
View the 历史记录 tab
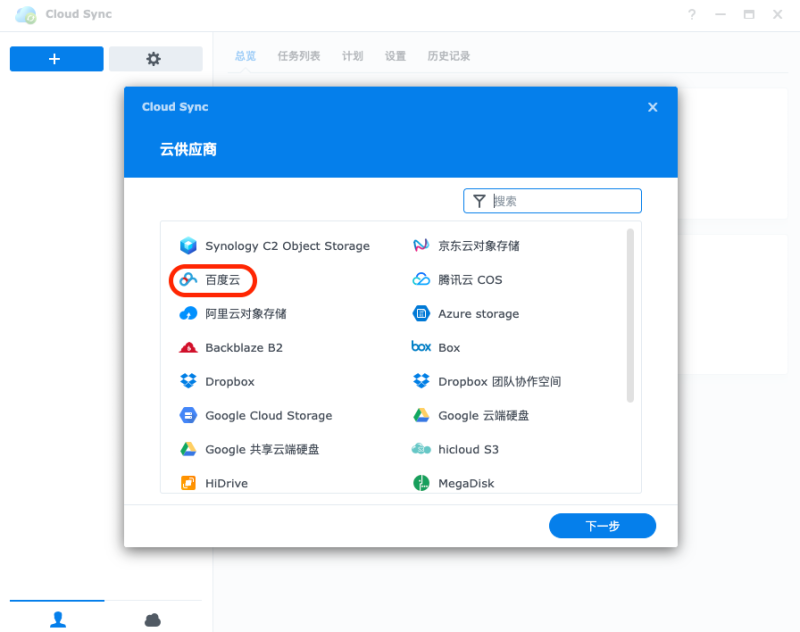tap(449, 56)
